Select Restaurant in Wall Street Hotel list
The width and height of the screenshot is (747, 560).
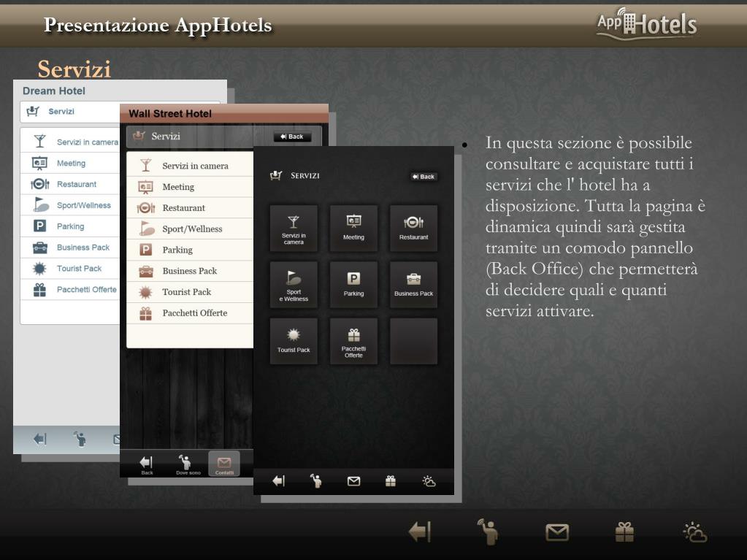tap(190, 207)
